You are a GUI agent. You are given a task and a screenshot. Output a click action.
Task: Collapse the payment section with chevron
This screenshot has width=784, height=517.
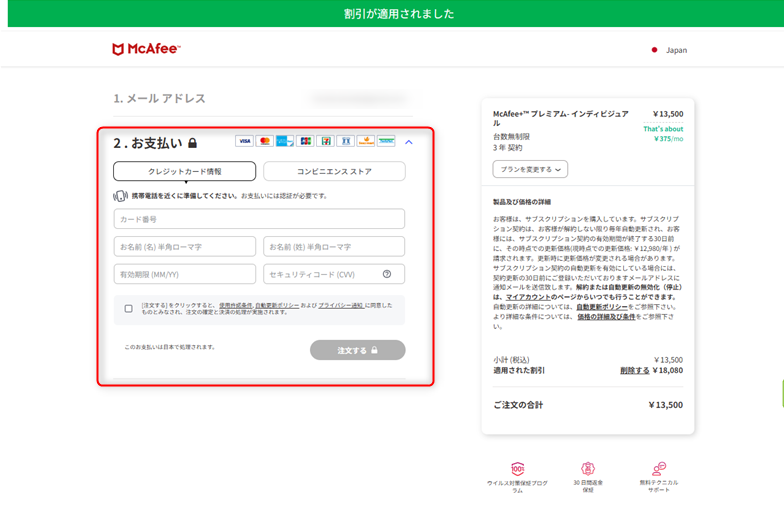pyautogui.click(x=408, y=142)
